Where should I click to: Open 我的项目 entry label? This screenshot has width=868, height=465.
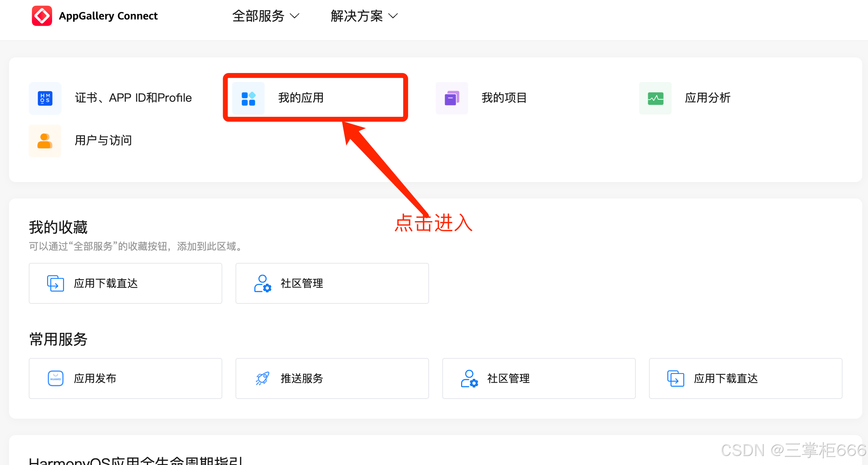click(504, 98)
